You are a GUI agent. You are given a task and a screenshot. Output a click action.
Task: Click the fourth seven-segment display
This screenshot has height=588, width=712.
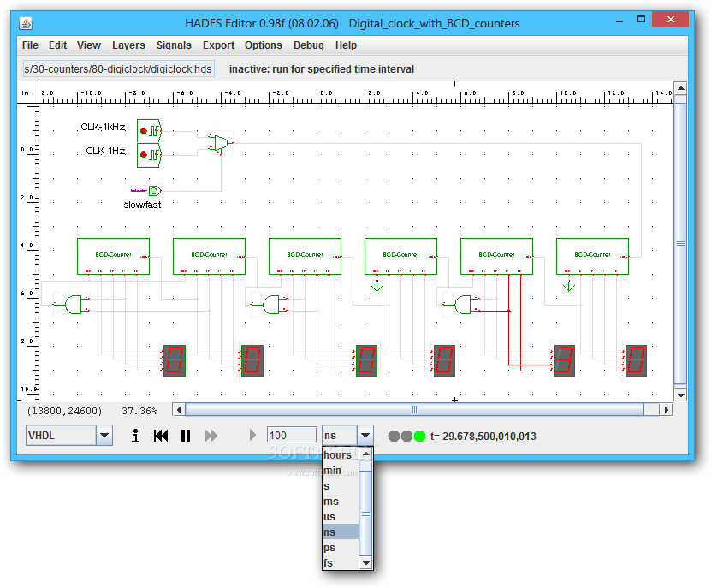(444, 361)
